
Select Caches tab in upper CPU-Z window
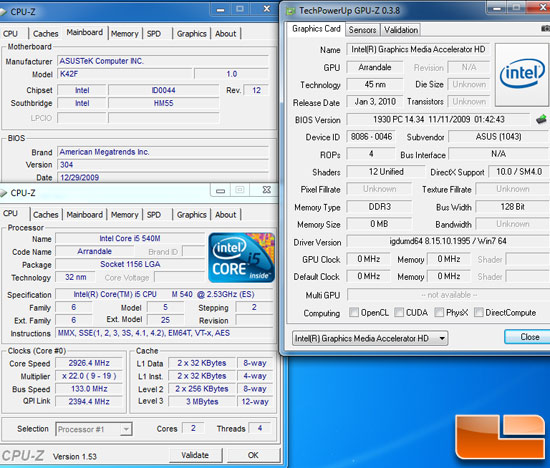point(46,34)
